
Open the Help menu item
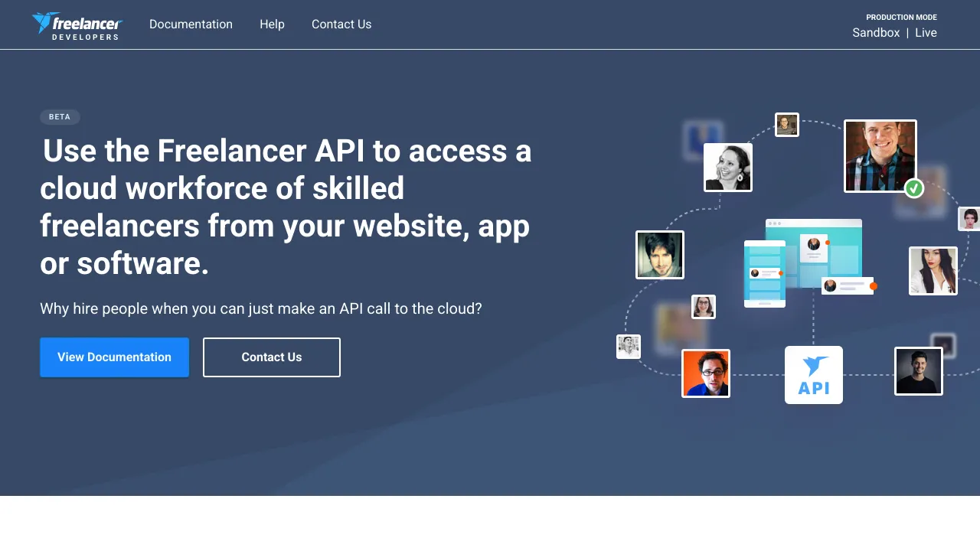272,24
